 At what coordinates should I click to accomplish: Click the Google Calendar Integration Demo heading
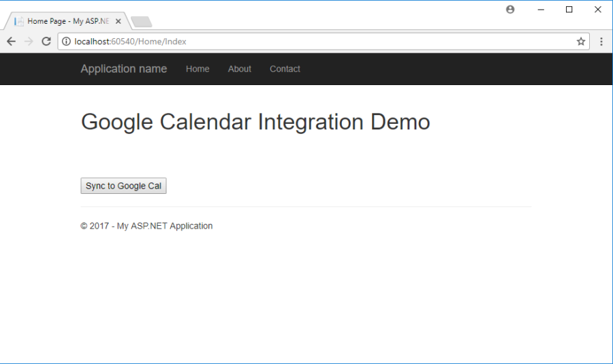tap(255, 122)
